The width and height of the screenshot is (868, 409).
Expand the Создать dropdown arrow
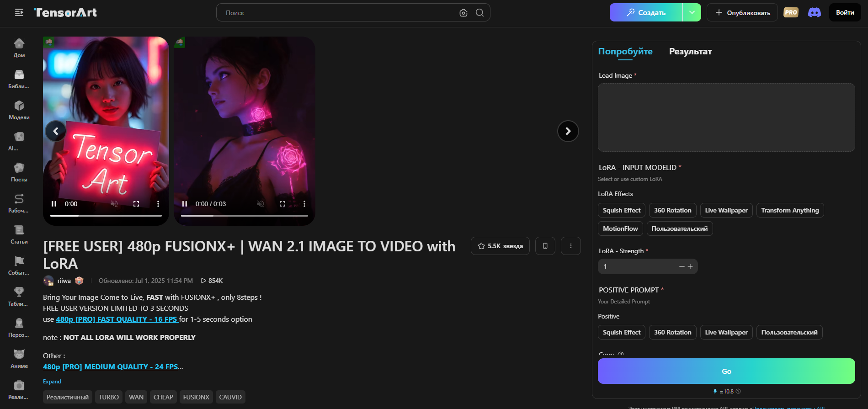click(x=692, y=12)
